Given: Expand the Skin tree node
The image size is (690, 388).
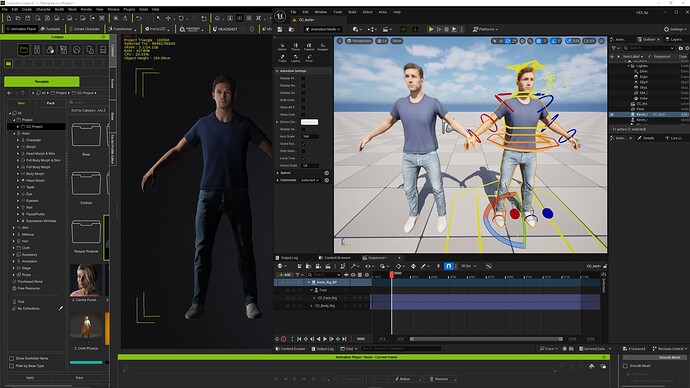Looking at the screenshot, I should [14, 227].
